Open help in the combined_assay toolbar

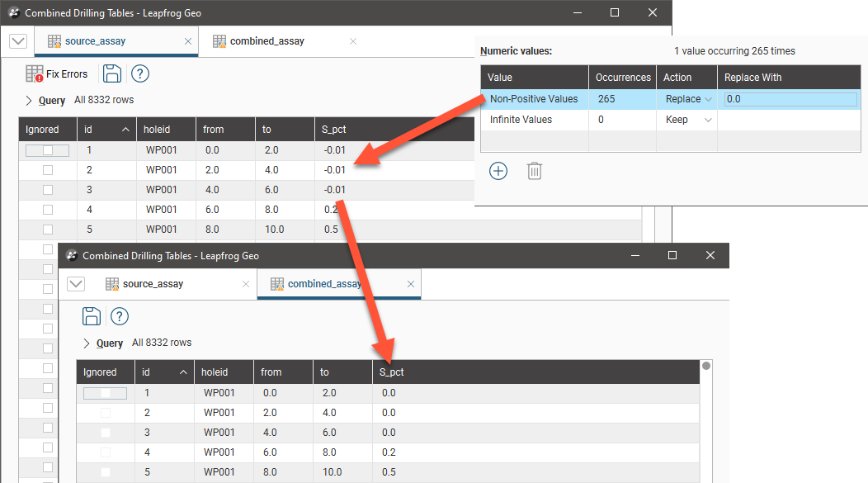[x=120, y=316]
